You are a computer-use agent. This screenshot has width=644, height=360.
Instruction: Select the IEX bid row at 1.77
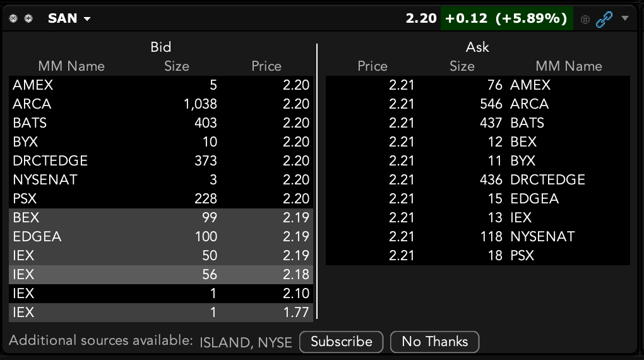[x=161, y=313]
